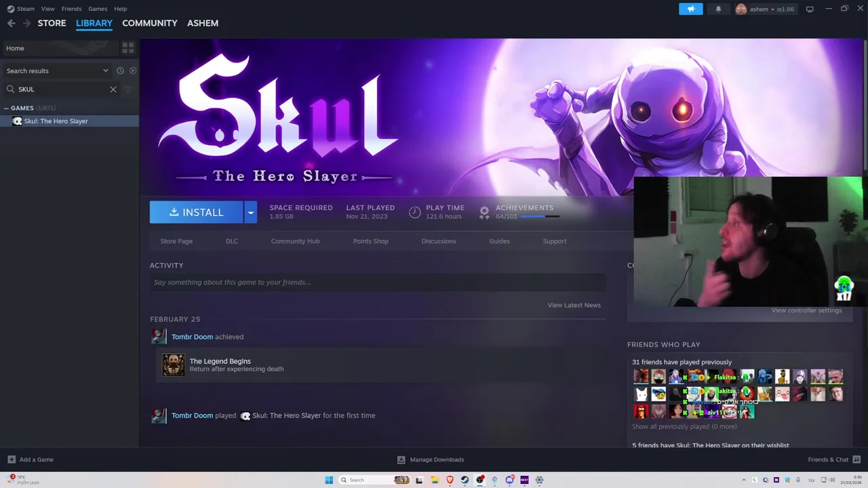Open the DLC link

click(x=232, y=241)
